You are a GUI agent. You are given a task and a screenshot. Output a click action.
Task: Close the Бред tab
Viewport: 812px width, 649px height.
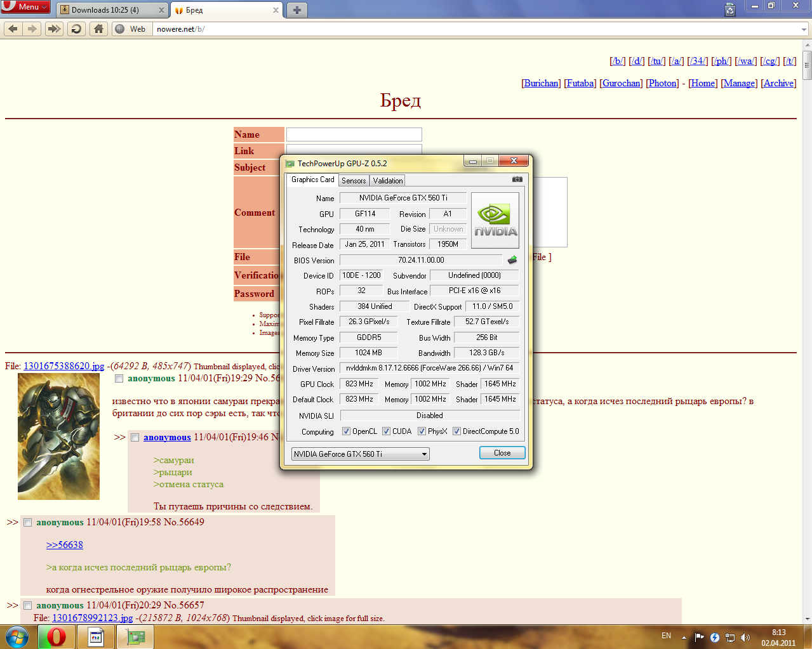276,10
